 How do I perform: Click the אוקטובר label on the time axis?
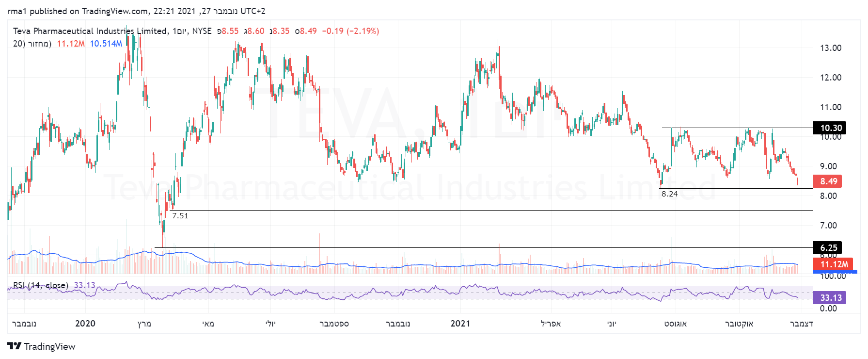tap(739, 324)
